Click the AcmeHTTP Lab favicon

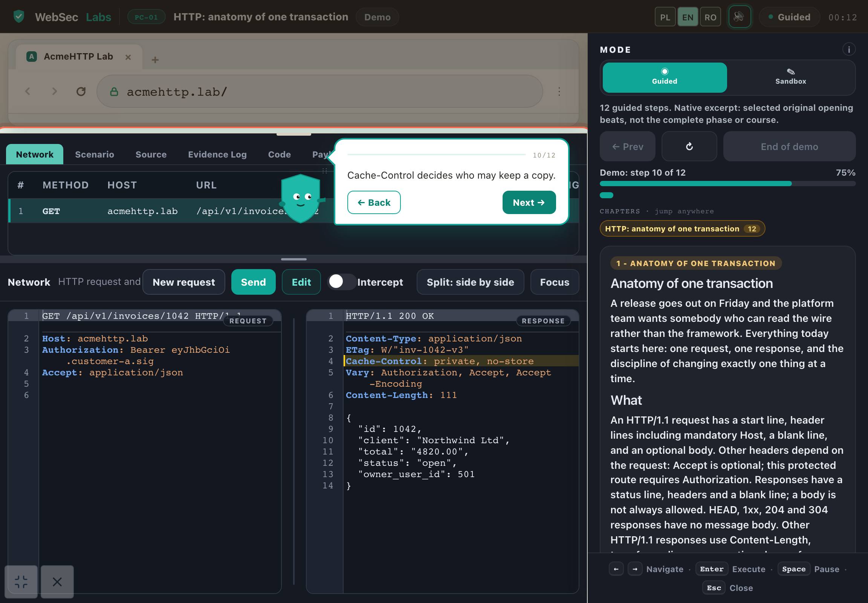(x=32, y=57)
